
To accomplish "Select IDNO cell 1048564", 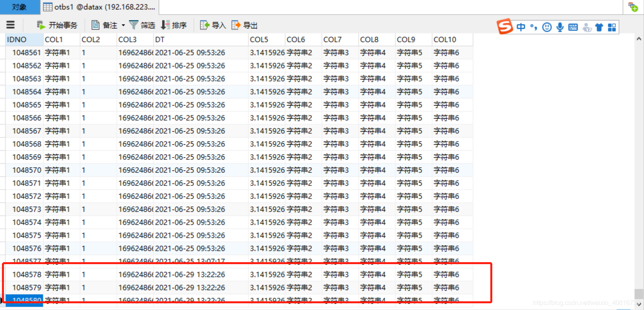I will coord(24,92).
